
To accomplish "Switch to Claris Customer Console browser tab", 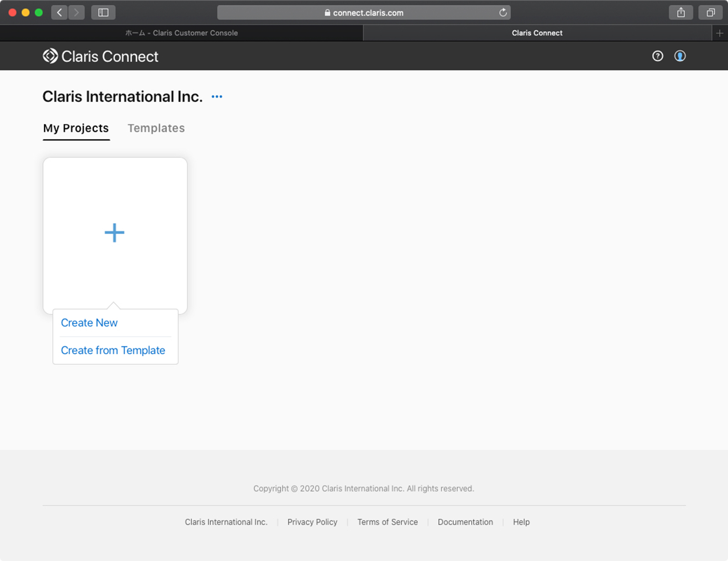I will click(182, 33).
